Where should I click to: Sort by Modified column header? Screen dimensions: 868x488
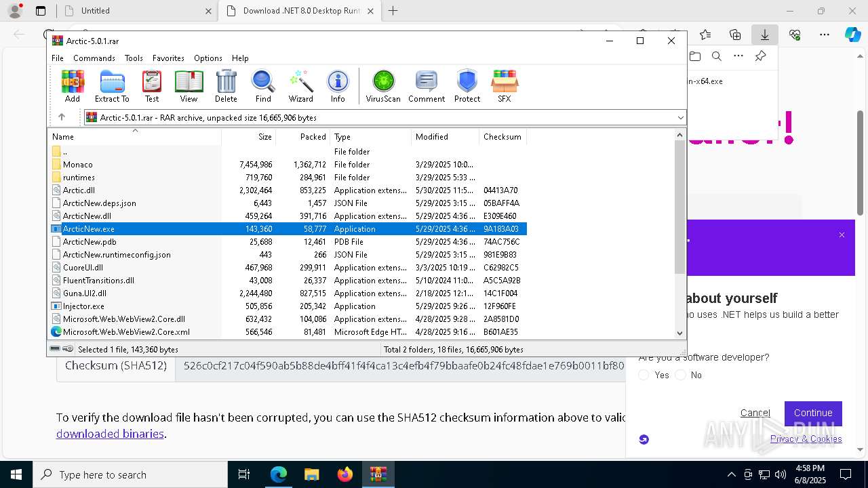(446, 137)
